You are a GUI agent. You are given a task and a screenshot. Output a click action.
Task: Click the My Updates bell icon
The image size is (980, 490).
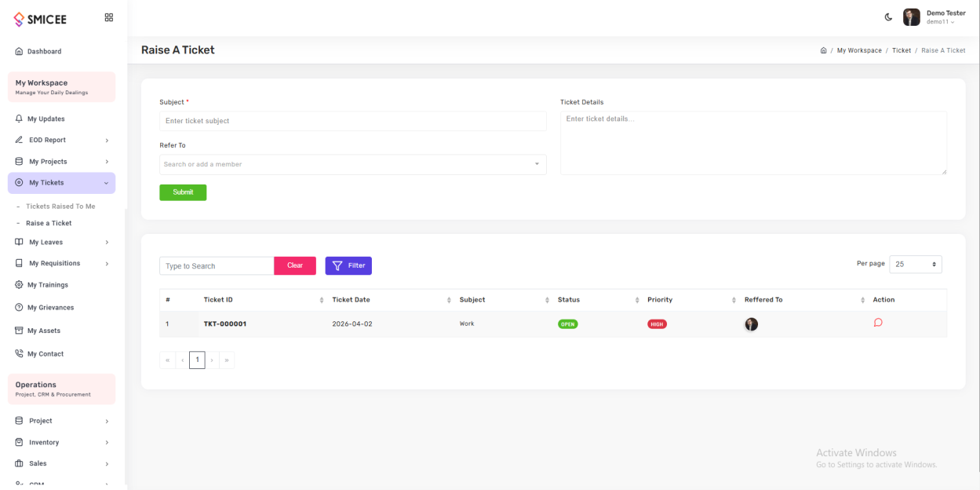(19, 119)
